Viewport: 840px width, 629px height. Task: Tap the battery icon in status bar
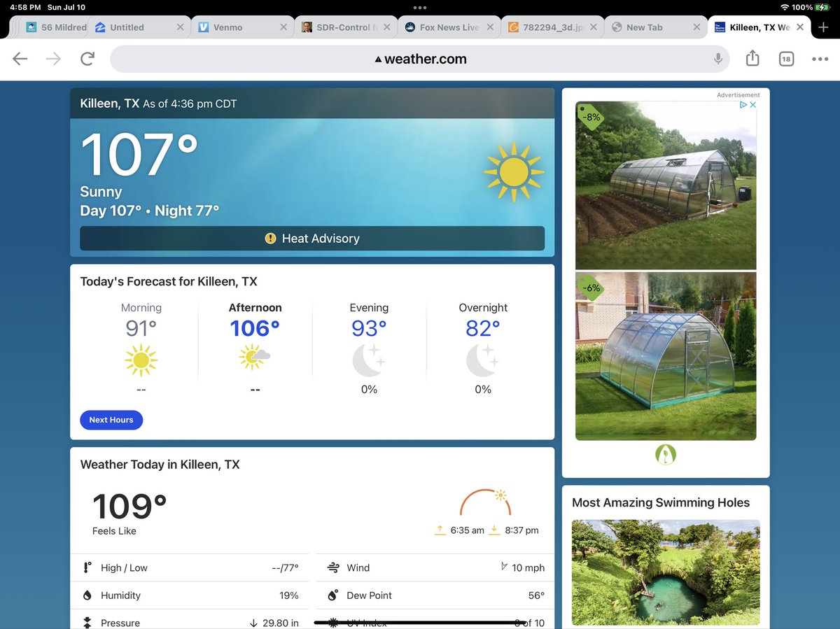[x=822, y=7]
